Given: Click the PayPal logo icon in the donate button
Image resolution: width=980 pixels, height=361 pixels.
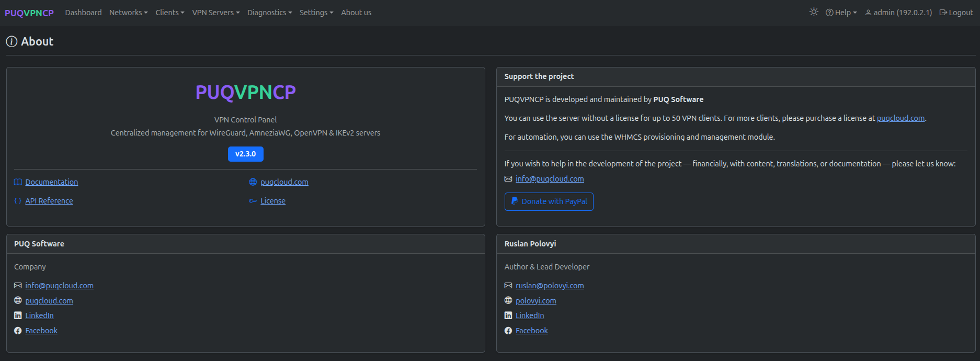Looking at the screenshot, I should coord(515,201).
